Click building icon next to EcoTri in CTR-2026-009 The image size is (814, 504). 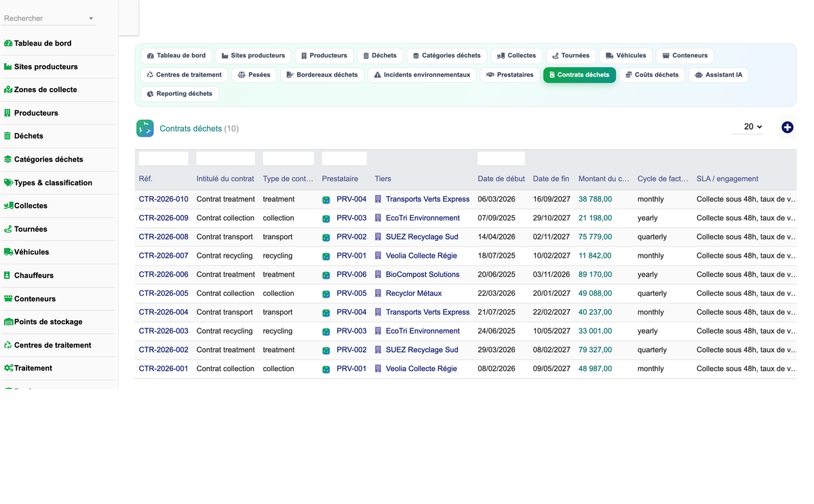click(x=379, y=218)
